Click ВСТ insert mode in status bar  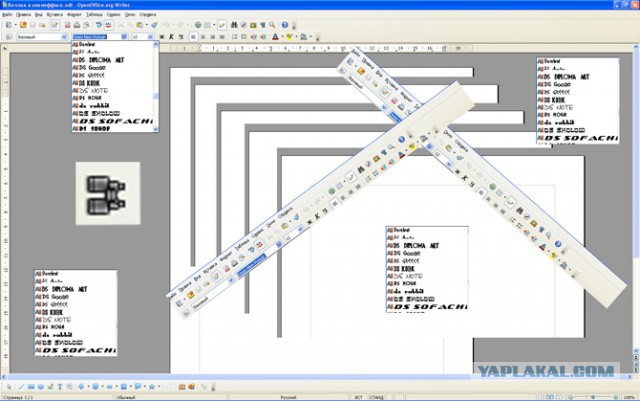[x=358, y=397]
